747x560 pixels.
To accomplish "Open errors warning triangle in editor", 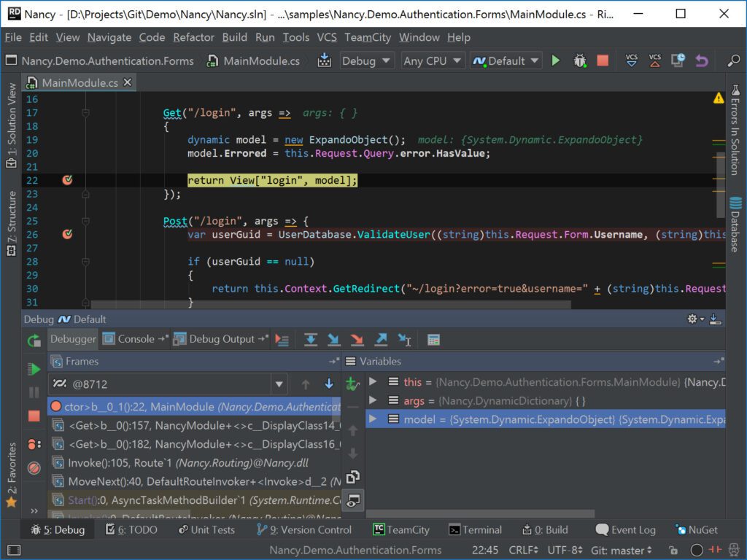I will tap(718, 98).
